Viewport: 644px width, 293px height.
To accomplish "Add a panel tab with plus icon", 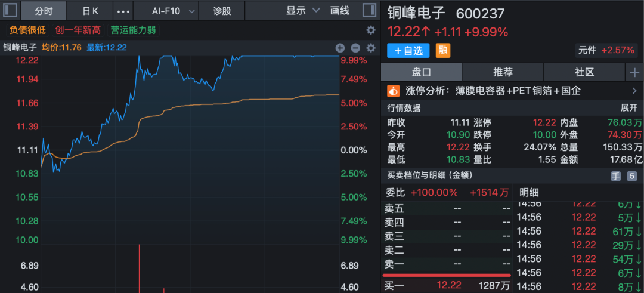I will [x=634, y=73].
